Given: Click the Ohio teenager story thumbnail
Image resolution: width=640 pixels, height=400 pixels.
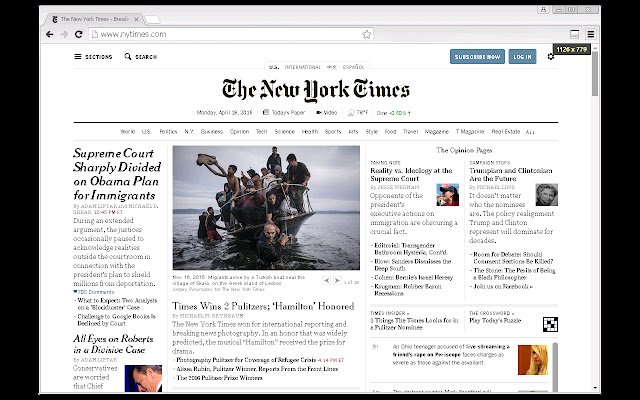Looking at the screenshot, I should [x=533, y=360].
